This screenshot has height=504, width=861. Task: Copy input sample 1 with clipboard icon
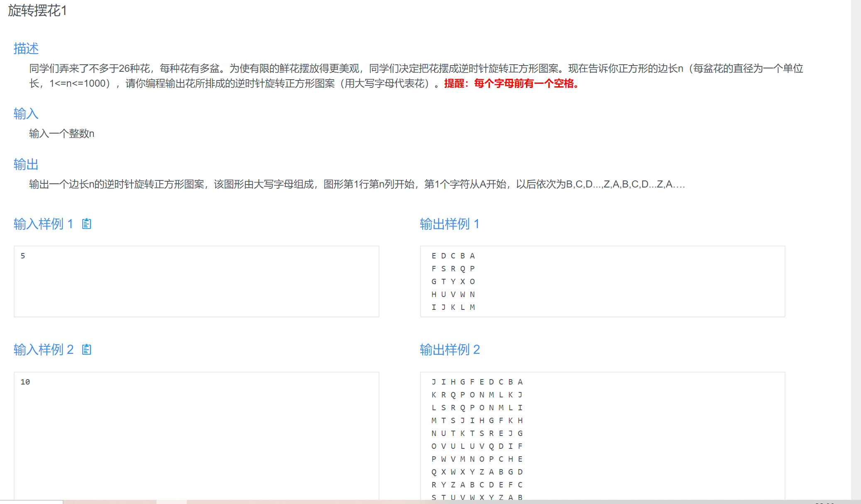[x=86, y=224]
